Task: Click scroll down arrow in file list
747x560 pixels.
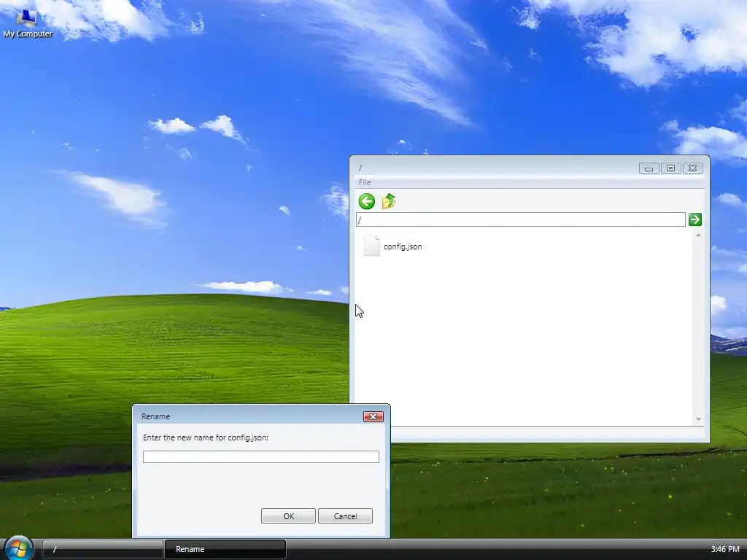Action: (698, 419)
